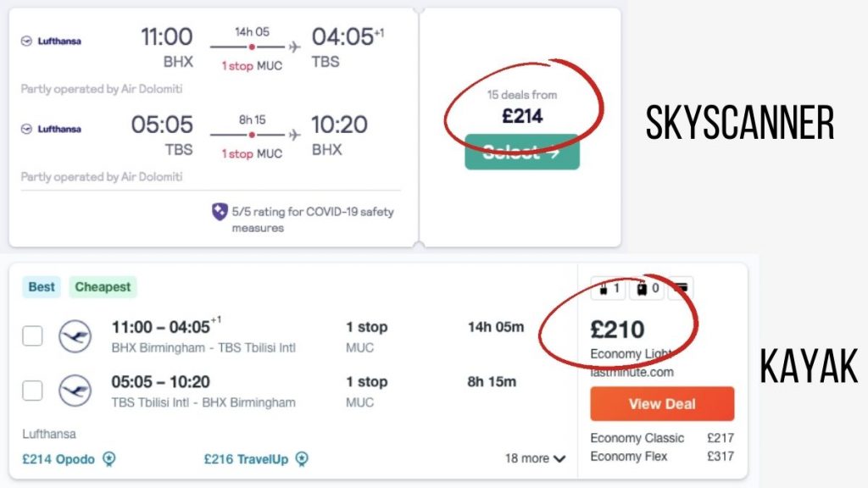Tick the checkbox for the 11:00 – 04:05 flight
This screenshot has height=488, width=868.
[x=32, y=335]
